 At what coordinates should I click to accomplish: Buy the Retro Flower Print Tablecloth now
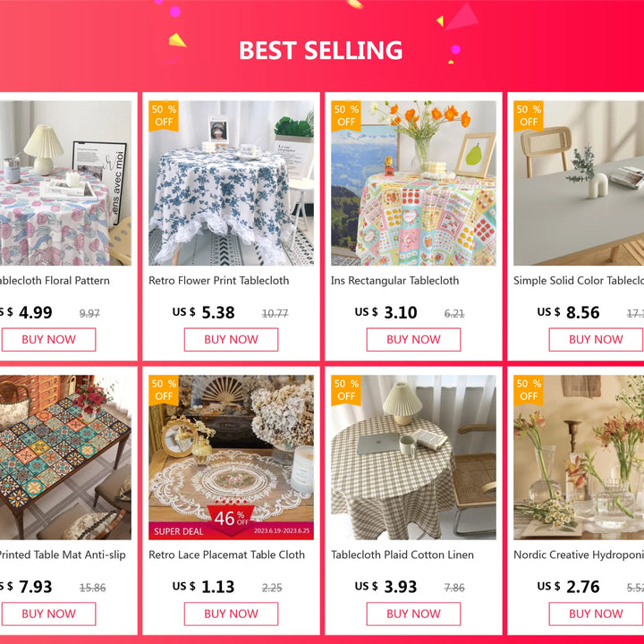click(x=231, y=340)
